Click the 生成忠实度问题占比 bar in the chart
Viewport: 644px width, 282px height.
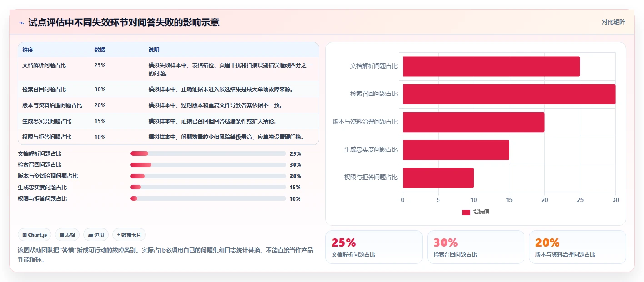coord(456,150)
